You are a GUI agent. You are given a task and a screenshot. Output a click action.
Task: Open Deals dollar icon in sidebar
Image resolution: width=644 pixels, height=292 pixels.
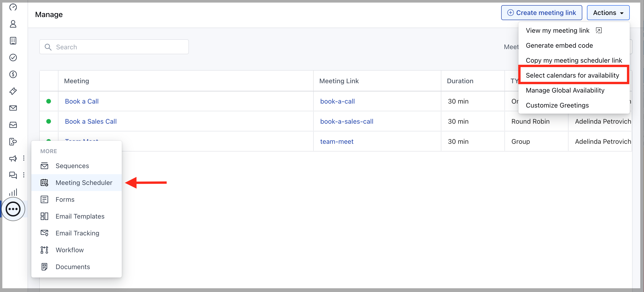[13, 74]
